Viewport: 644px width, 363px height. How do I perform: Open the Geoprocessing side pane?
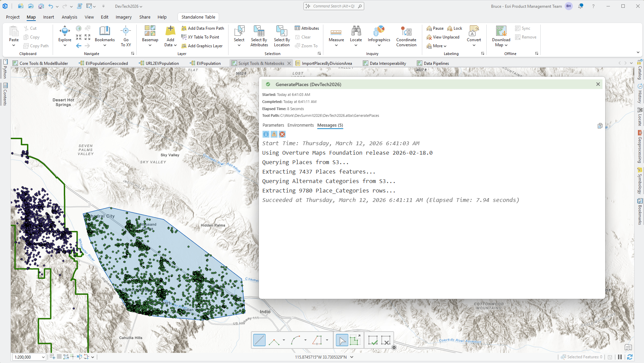(640, 147)
